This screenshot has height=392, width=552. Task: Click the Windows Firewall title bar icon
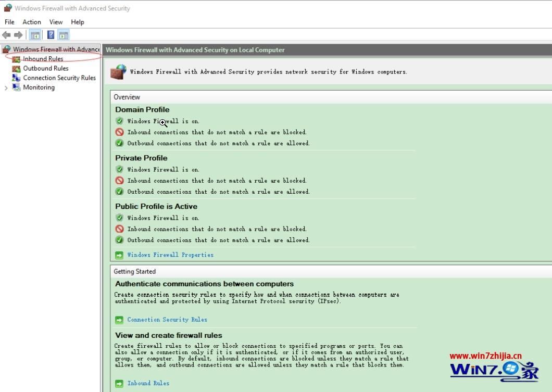8,8
